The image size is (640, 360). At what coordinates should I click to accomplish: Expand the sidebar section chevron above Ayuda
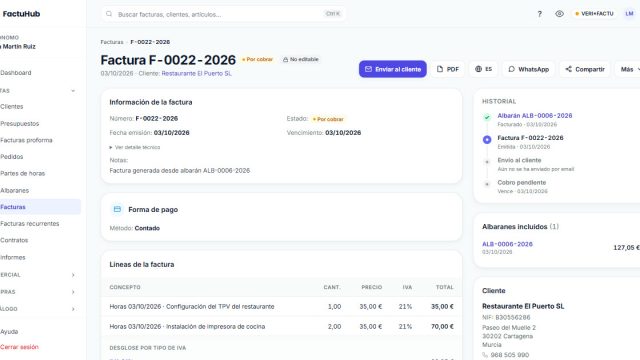point(73,309)
